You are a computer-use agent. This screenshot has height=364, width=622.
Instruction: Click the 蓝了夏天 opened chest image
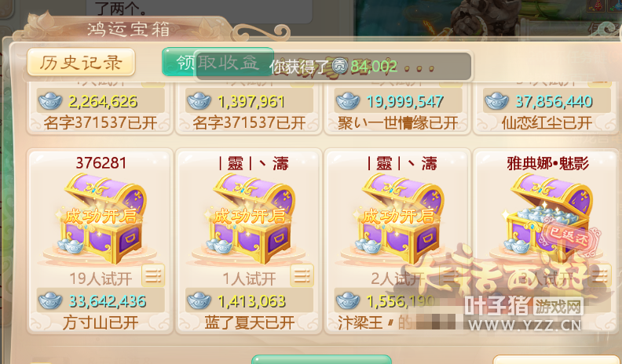250,219
